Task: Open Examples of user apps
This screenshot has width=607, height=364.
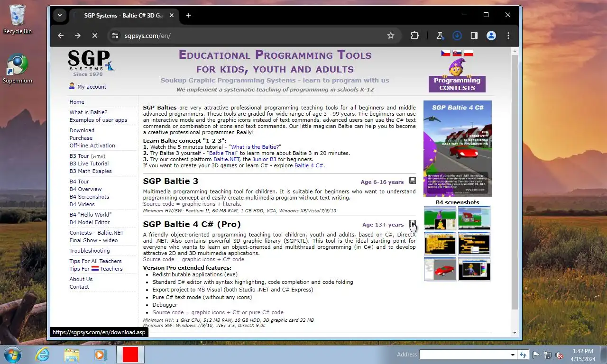Action: pos(98,120)
